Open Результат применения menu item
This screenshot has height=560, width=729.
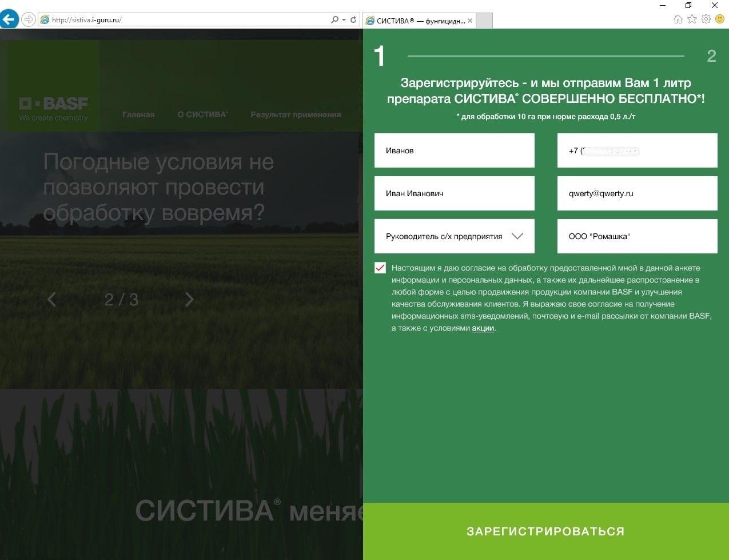296,114
